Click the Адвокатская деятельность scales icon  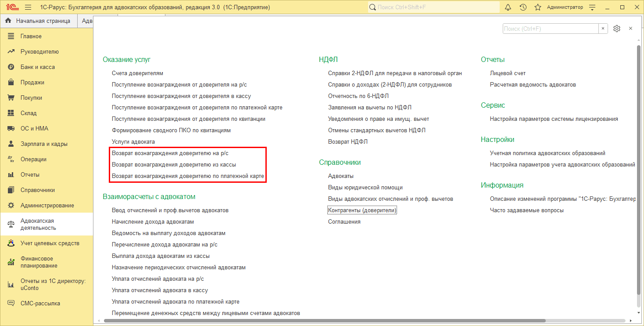[11, 225]
